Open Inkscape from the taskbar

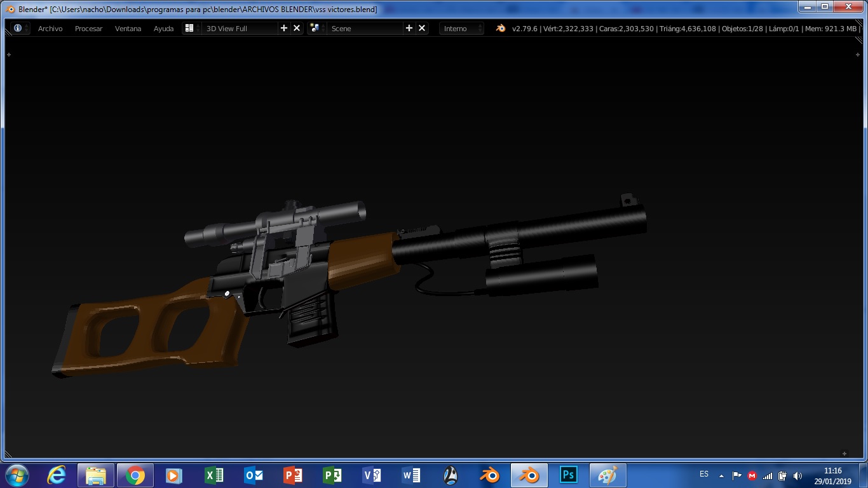450,475
